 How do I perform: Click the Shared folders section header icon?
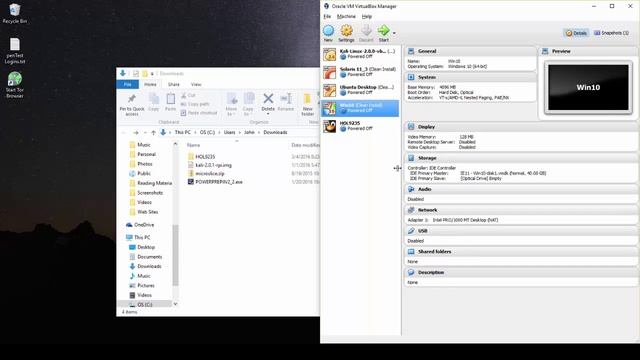click(411, 252)
